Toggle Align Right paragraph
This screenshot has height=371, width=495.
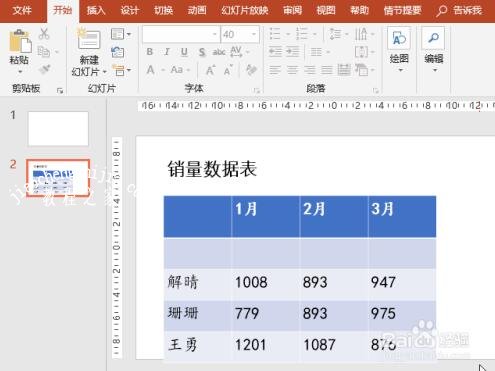310,70
